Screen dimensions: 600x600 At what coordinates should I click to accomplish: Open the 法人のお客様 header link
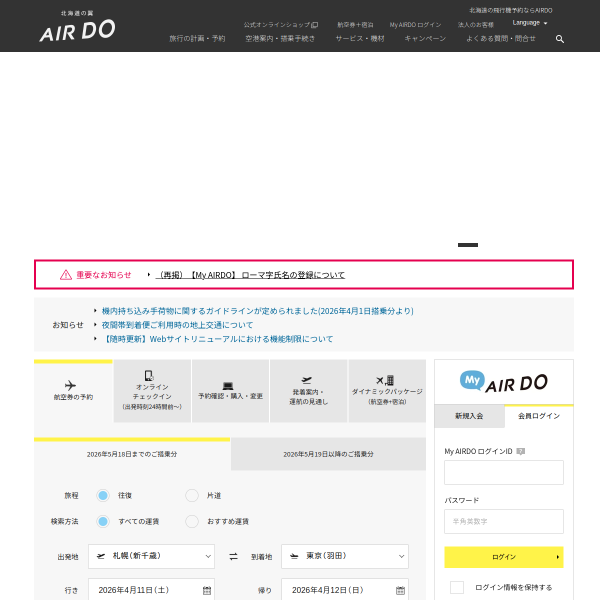click(x=476, y=25)
